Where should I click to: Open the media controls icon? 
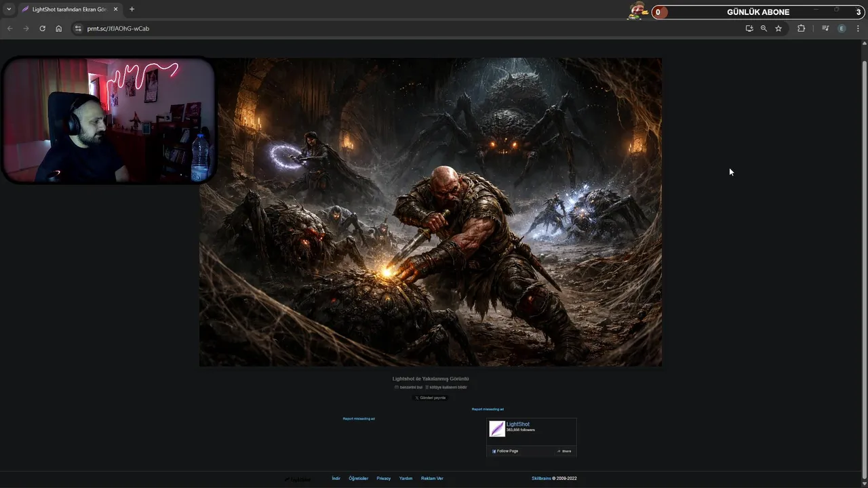coord(825,28)
